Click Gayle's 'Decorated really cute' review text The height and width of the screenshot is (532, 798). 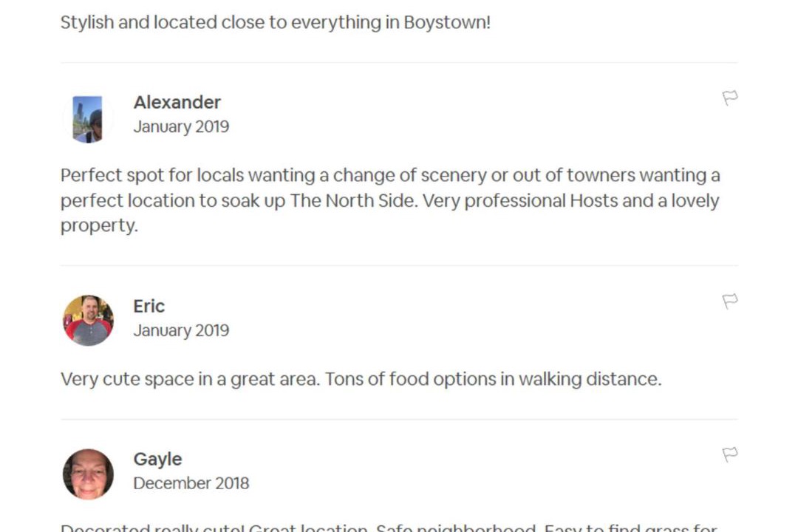pos(389,527)
